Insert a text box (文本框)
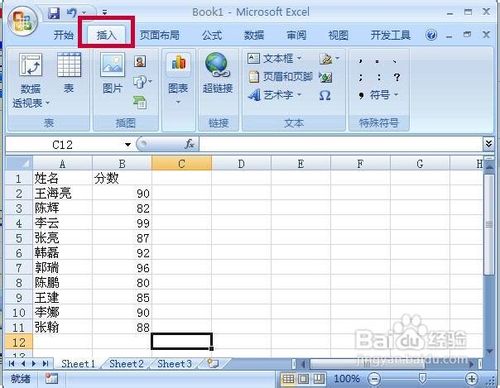 [x=275, y=59]
